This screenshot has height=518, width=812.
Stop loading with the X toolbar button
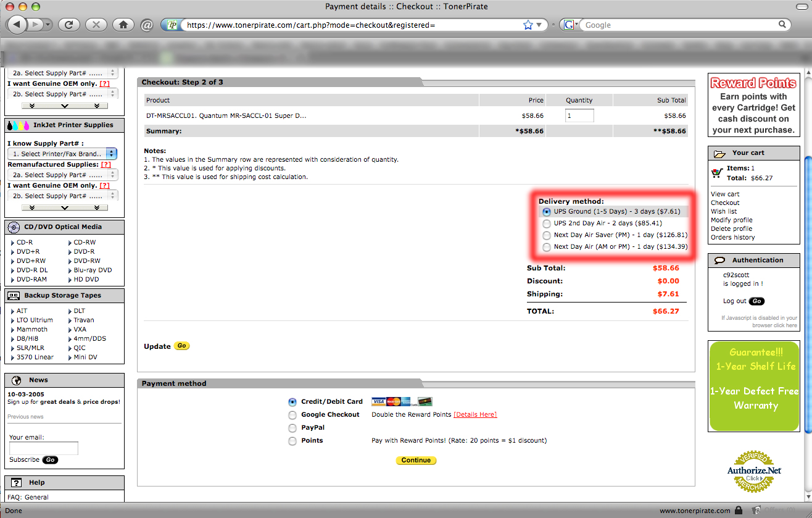tap(96, 25)
